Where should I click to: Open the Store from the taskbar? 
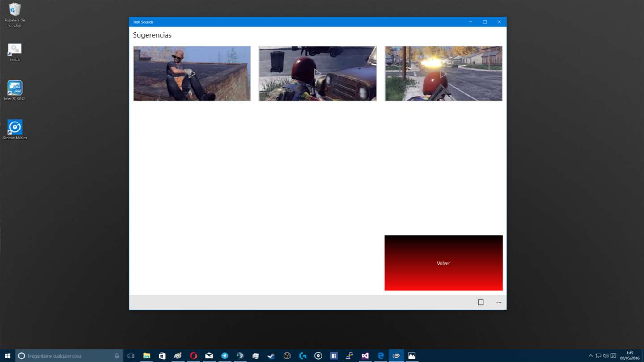pyautogui.click(x=162, y=356)
